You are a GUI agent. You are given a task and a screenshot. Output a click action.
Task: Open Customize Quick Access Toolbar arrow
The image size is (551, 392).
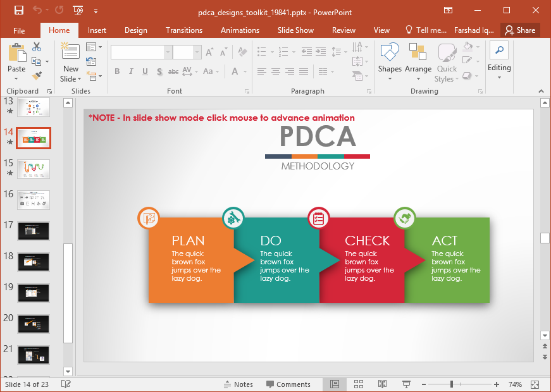click(x=96, y=11)
